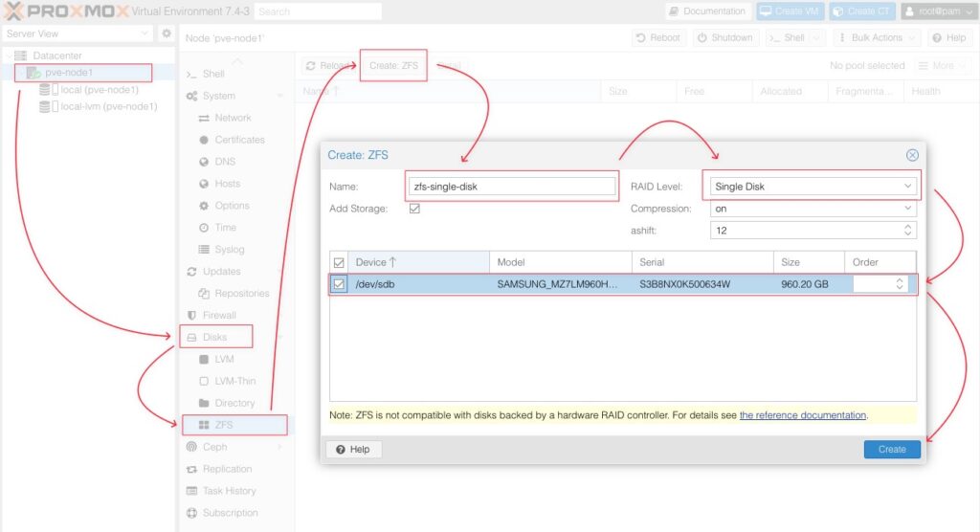The image size is (980, 532).
Task: Select local-lvm (pve-node1) storage
Action: pos(108,106)
